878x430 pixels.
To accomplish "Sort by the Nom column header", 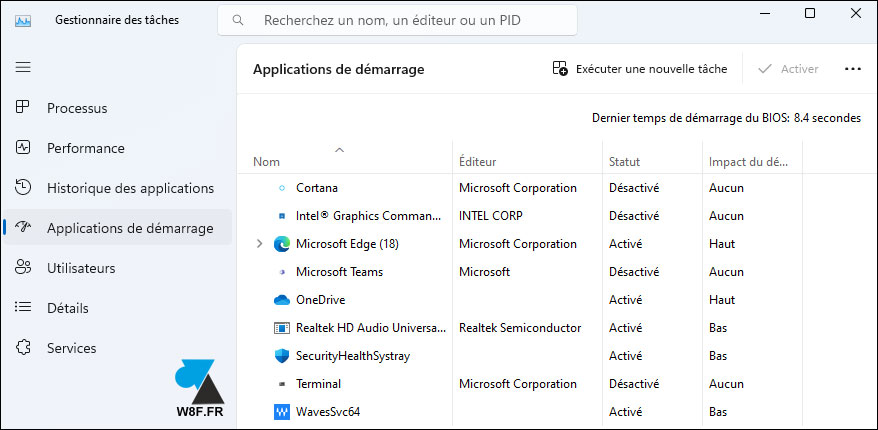I will pos(344,162).
